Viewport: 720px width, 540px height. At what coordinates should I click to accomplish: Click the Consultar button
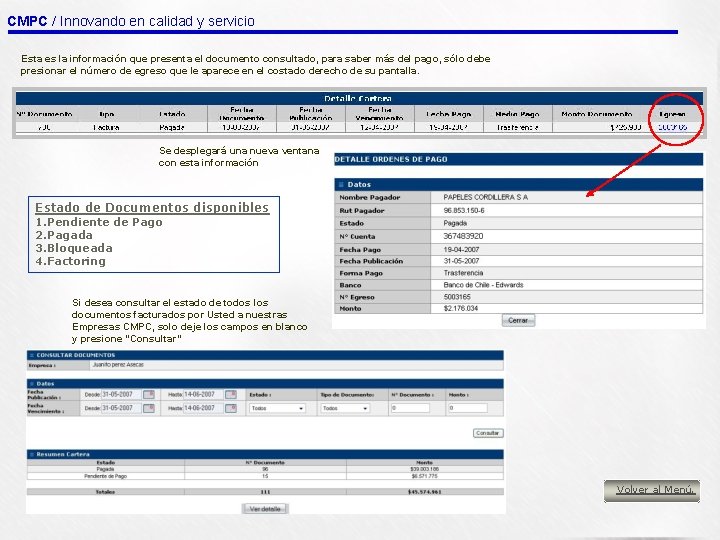click(x=488, y=433)
